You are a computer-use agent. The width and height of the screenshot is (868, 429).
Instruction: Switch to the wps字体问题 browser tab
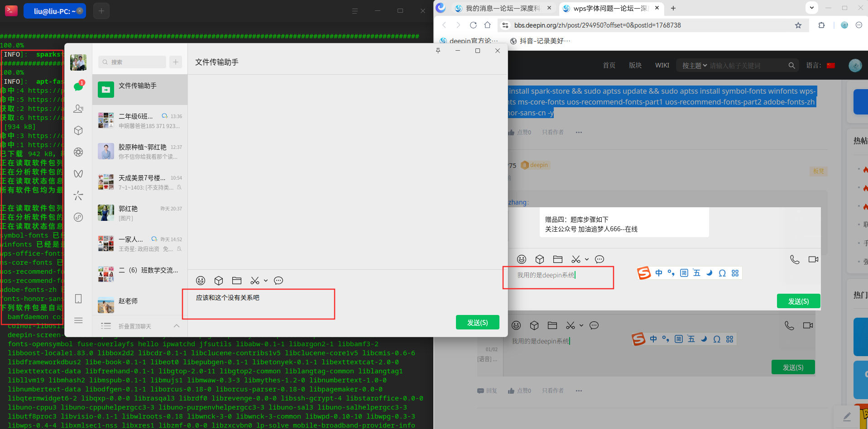pos(611,8)
